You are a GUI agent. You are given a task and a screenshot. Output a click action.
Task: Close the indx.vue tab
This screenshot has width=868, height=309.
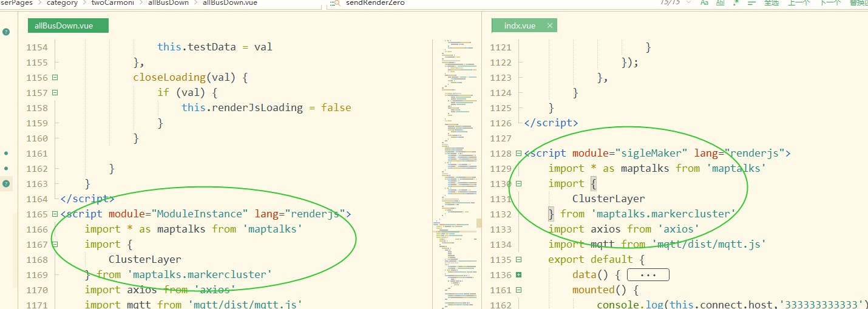click(x=549, y=25)
